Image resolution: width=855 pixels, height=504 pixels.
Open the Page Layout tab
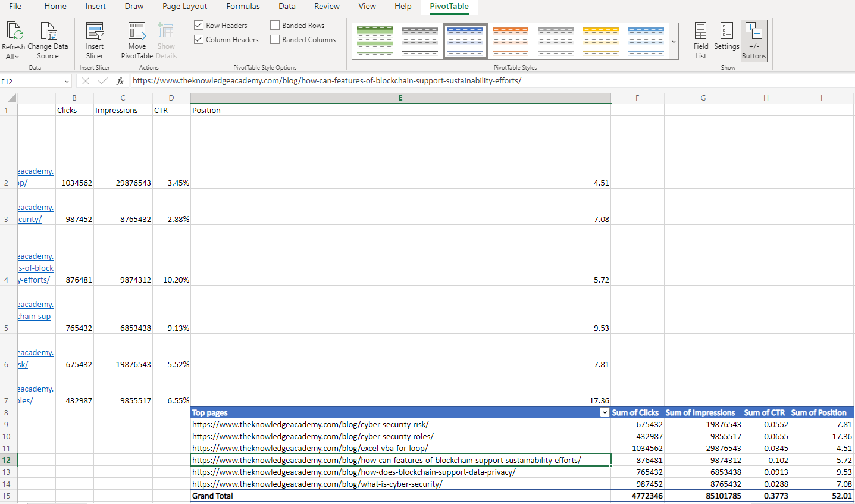pos(184,7)
